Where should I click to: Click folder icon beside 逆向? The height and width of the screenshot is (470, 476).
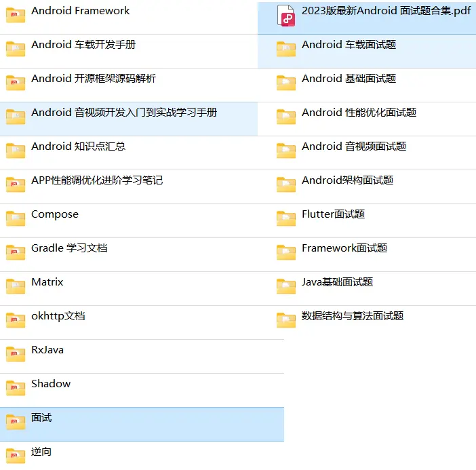(16, 456)
